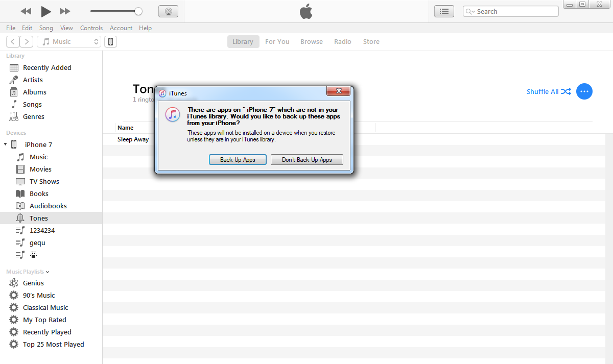Open the Genius playlist
This screenshot has width=613, height=364.
pyautogui.click(x=33, y=283)
